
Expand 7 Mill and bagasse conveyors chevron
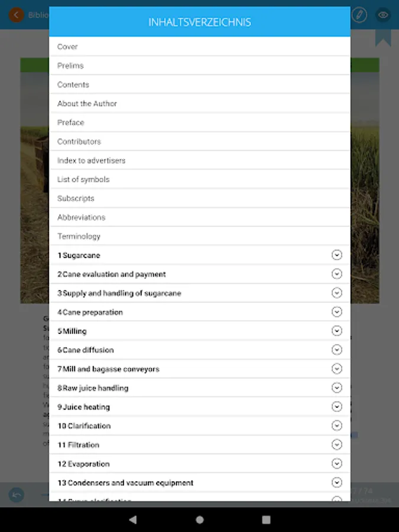click(x=337, y=368)
